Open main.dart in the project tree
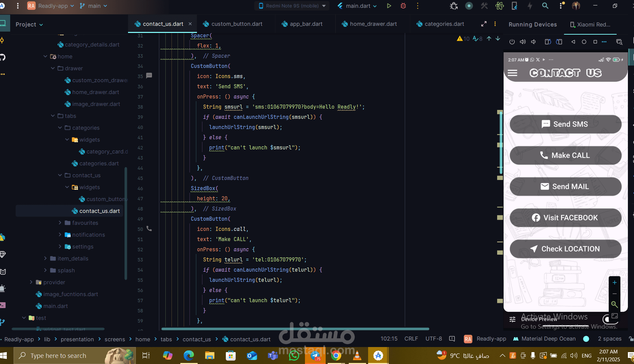The height and width of the screenshot is (364, 634). (x=55, y=306)
